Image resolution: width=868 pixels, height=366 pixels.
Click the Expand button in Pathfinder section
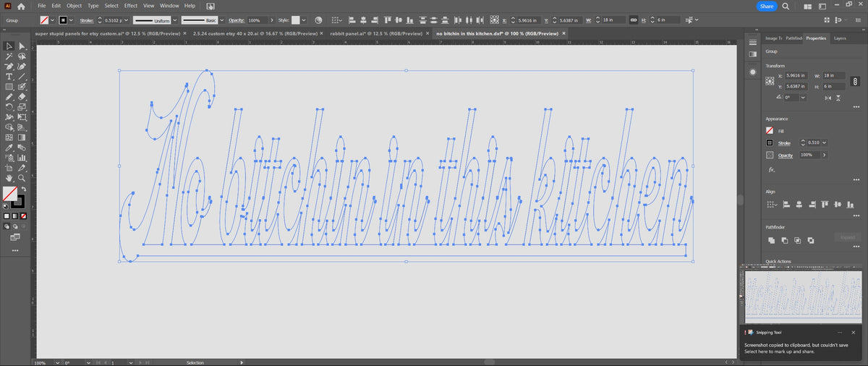tap(848, 237)
